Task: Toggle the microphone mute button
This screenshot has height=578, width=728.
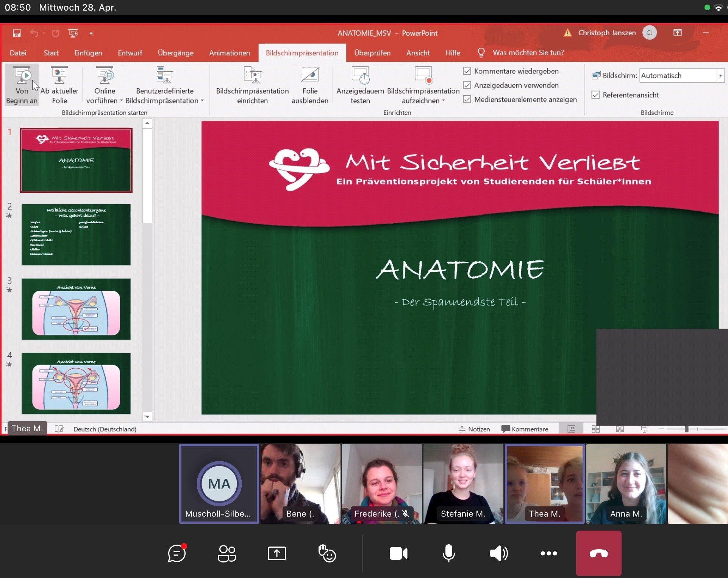Action: click(448, 553)
